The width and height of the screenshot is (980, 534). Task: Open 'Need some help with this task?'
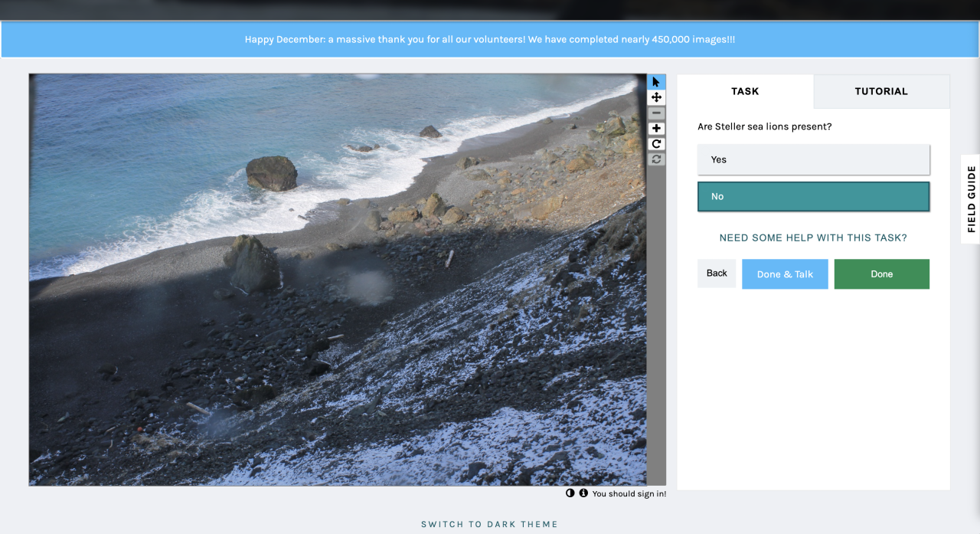[x=813, y=238]
